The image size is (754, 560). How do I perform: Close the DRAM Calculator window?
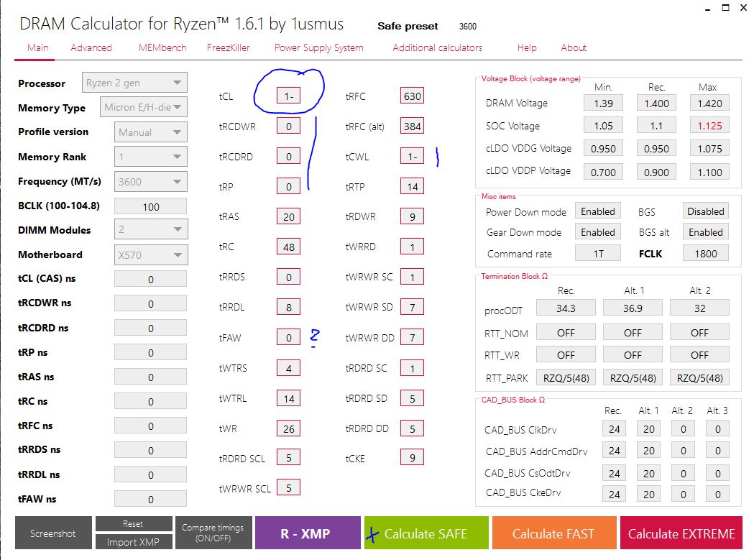point(743,8)
